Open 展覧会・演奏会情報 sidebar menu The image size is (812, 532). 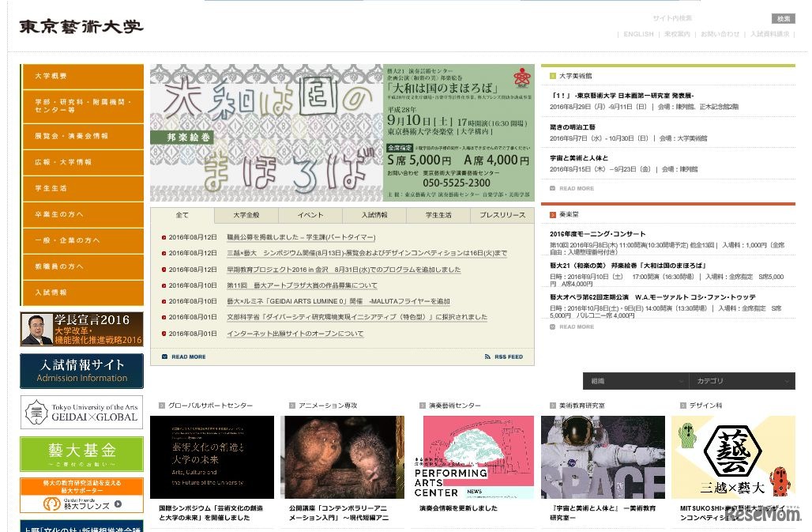pyautogui.click(x=83, y=136)
